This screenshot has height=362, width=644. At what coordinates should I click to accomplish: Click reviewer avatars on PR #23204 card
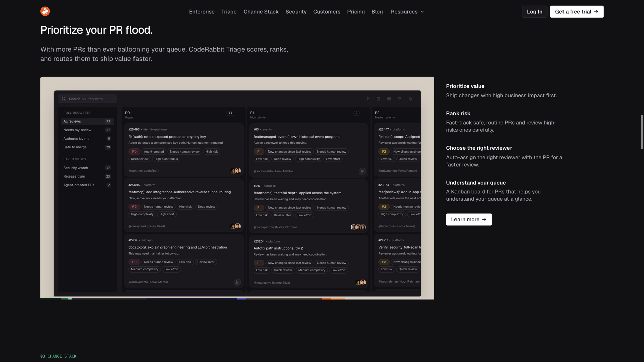[x=361, y=283]
